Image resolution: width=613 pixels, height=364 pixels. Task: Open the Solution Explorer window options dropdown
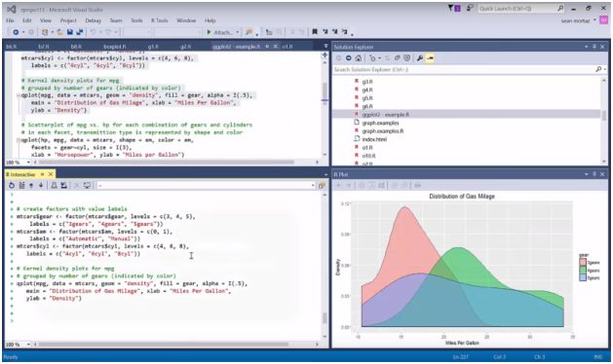tap(587, 47)
